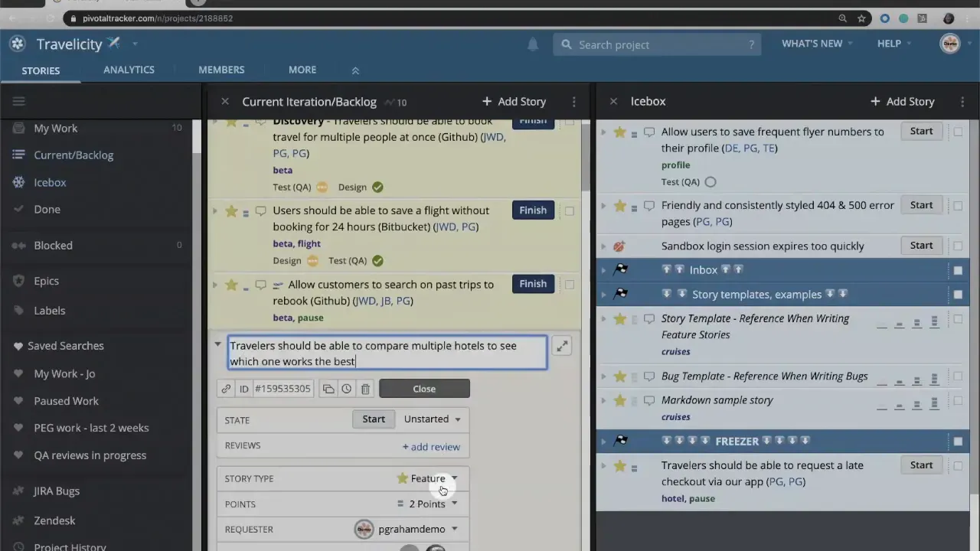Delete the story via the trash icon
Viewport: 980px width, 551px height.
(365, 388)
